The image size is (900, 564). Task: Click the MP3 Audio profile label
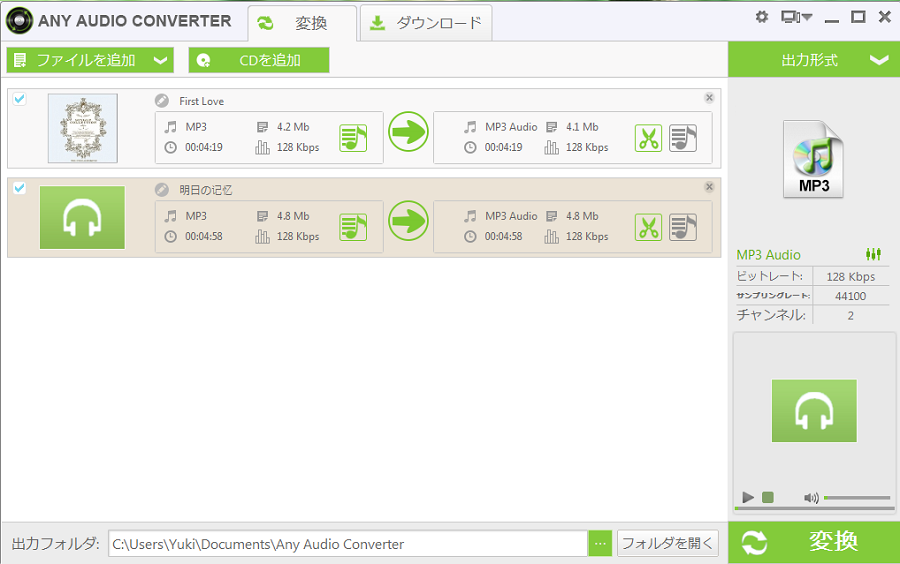(x=769, y=255)
